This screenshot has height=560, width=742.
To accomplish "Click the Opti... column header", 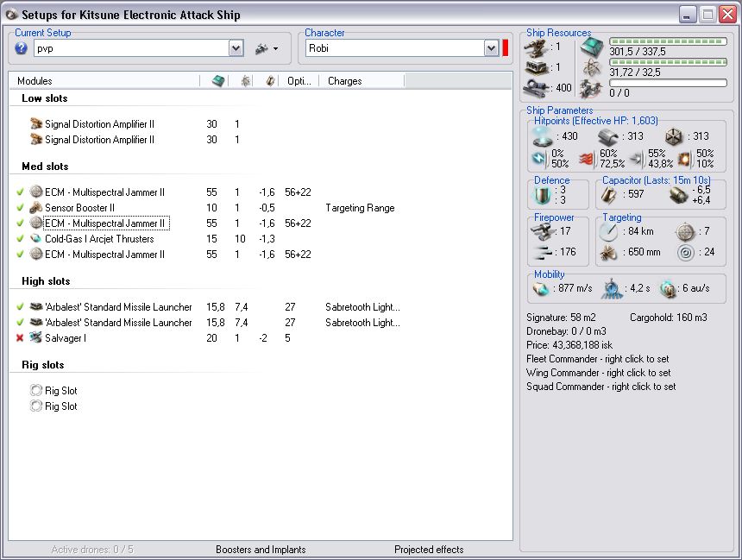I will (x=299, y=81).
